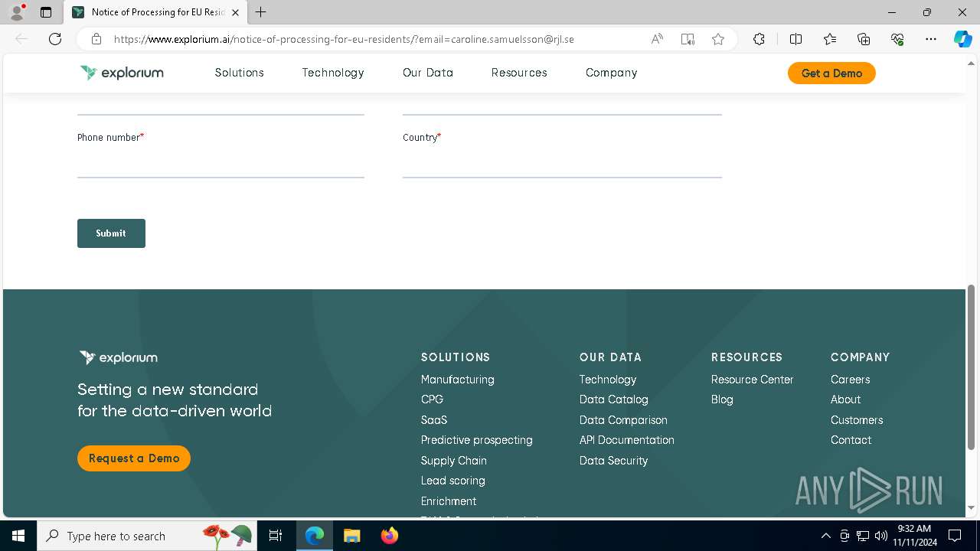The height and width of the screenshot is (551, 980).
Task: Open Data Catalog footer link
Action: pos(613,399)
